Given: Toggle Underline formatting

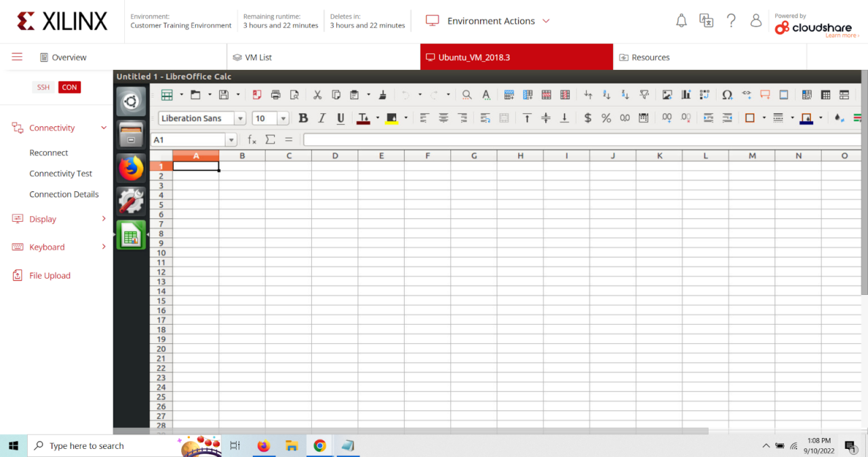Looking at the screenshot, I should pyautogui.click(x=340, y=118).
